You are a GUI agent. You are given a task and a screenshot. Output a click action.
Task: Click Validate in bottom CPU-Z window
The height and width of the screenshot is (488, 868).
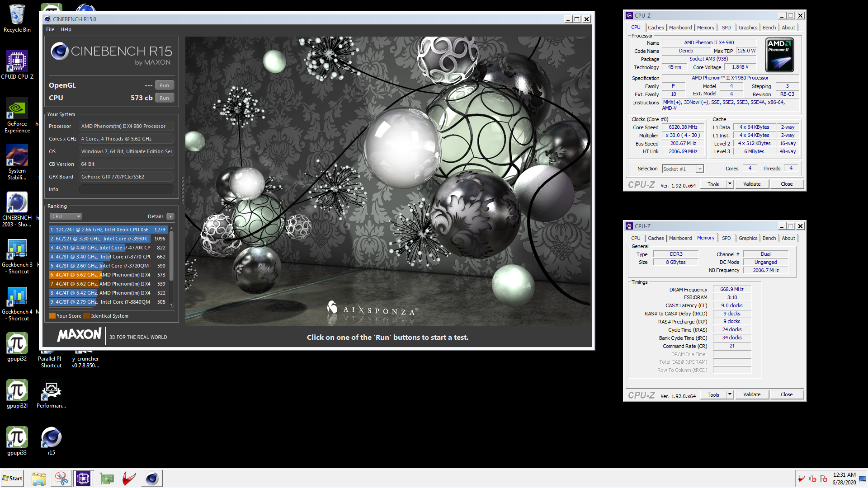tap(751, 394)
